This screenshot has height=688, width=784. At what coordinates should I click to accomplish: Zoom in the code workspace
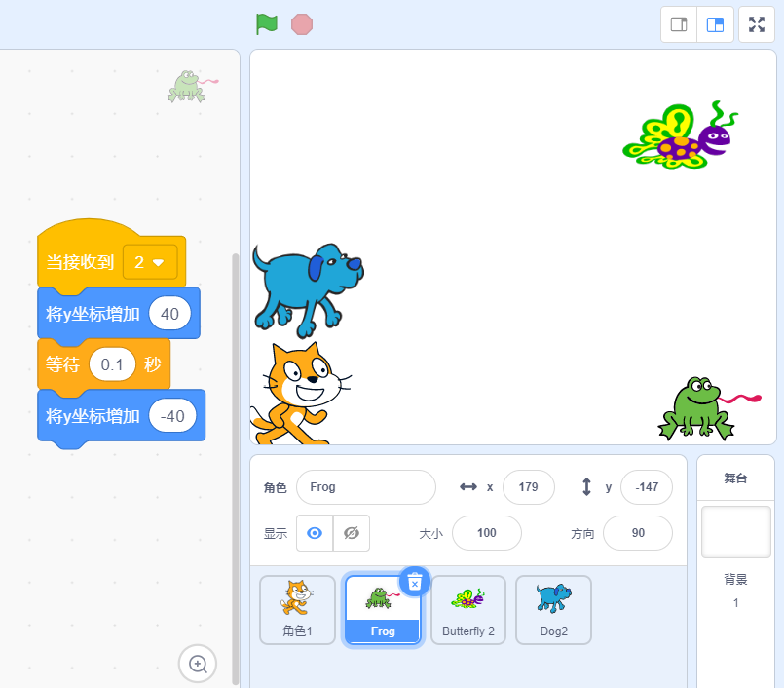tap(198, 664)
